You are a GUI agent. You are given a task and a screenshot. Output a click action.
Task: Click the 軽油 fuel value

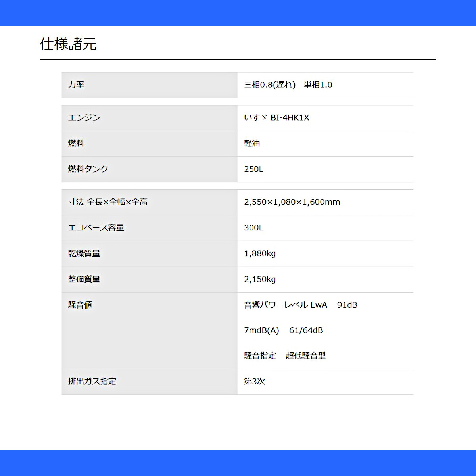pos(252,143)
